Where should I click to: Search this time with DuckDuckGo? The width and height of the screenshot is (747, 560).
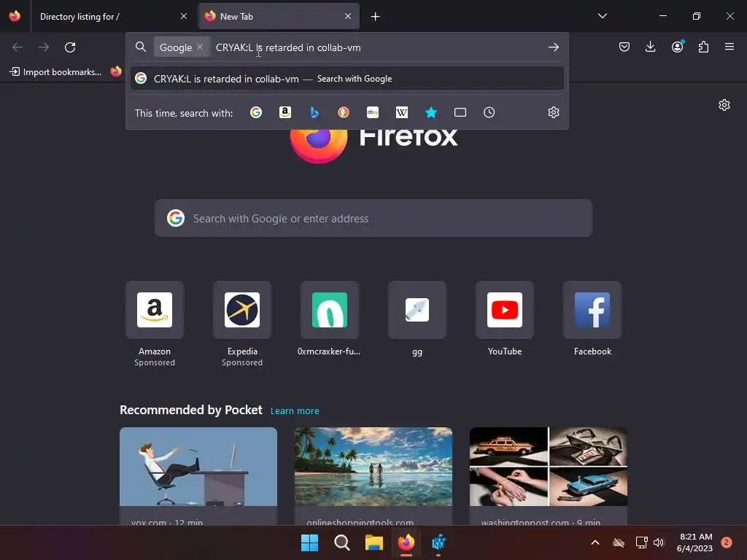point(344,112)
